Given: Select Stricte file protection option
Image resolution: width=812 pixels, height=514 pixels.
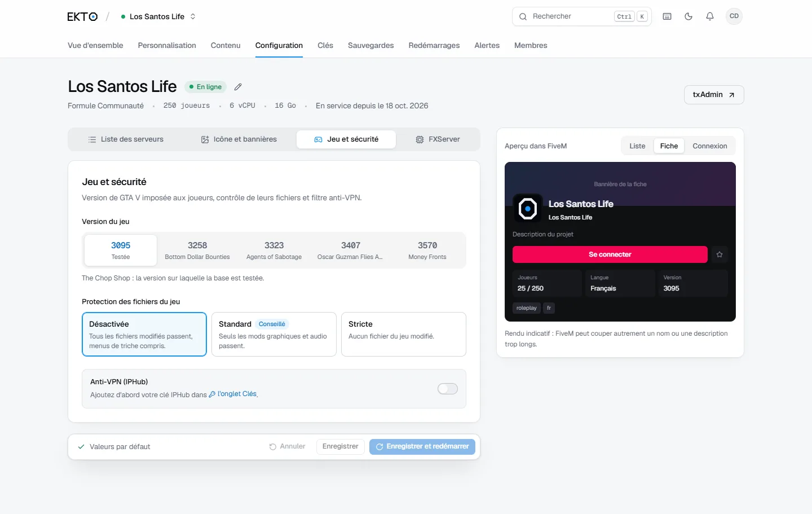Looking at the screenshot, I should click(404, 334).
